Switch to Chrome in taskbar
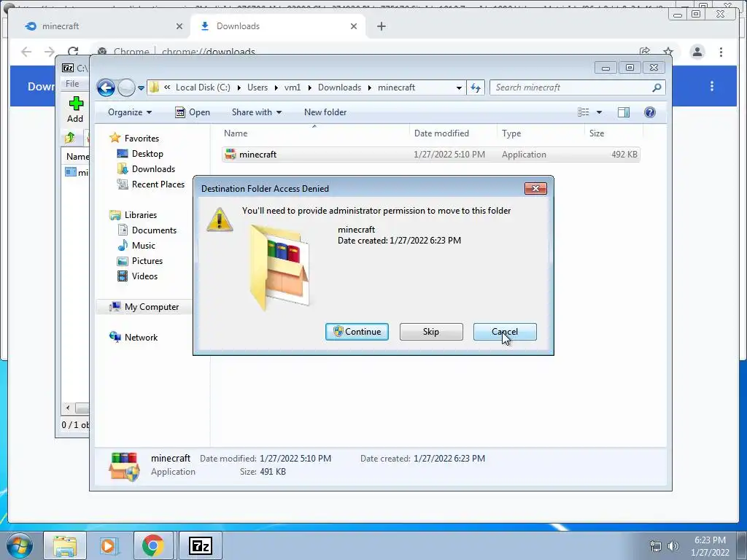Image resolution: width=747 pixels, height=560 pixels. click(153, 546)
